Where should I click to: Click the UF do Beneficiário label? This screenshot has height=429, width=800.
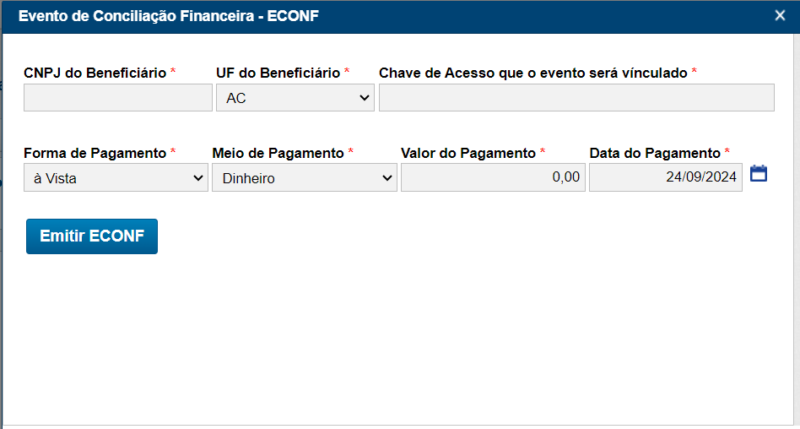tap(278, 73)
